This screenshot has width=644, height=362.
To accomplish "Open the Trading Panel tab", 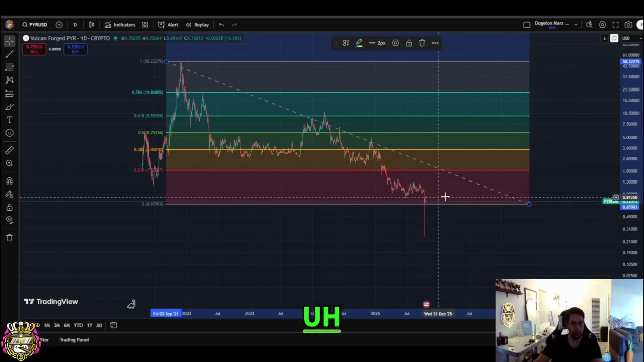I will click(74, 340).
